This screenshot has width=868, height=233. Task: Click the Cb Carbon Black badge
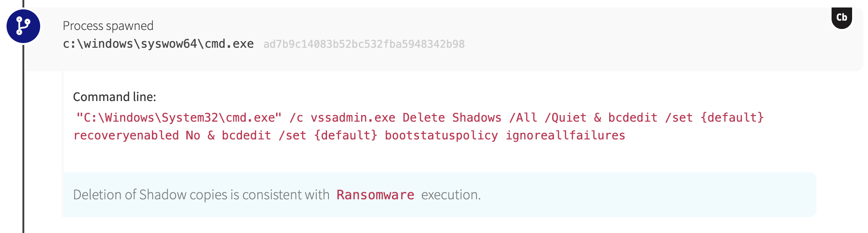click(841, 18)
